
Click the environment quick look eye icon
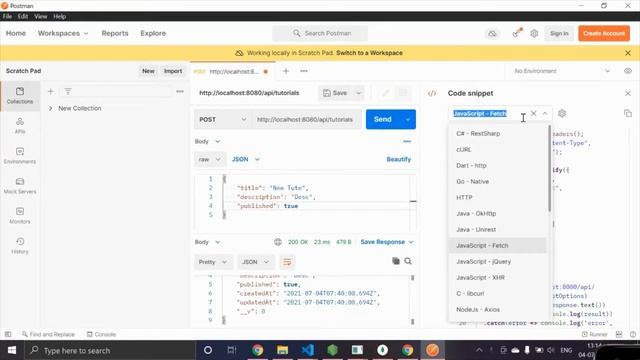tap(628, 71)
